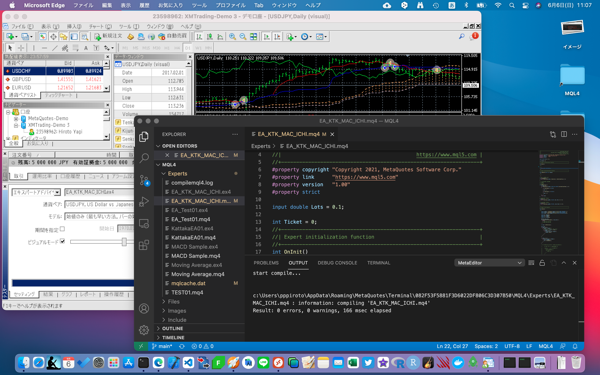Open MetaEditor output channel dropdown
Image resolution: width=600 pixels, height=375 pixels.
[x=489, y=263]
